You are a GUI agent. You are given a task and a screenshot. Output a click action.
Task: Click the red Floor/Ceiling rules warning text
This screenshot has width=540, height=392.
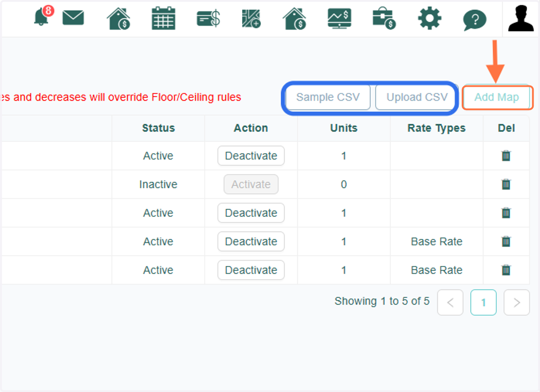(x=121, y=97)
